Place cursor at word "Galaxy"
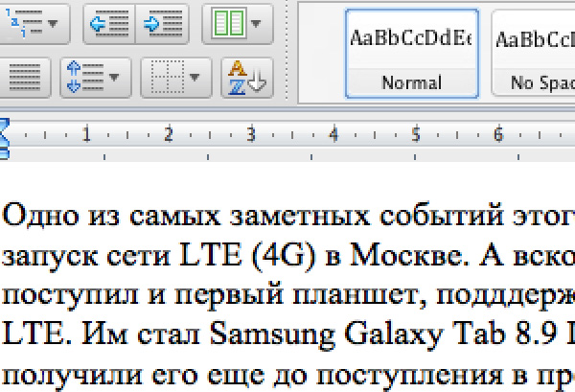575x392 pixels. [394, 334]
